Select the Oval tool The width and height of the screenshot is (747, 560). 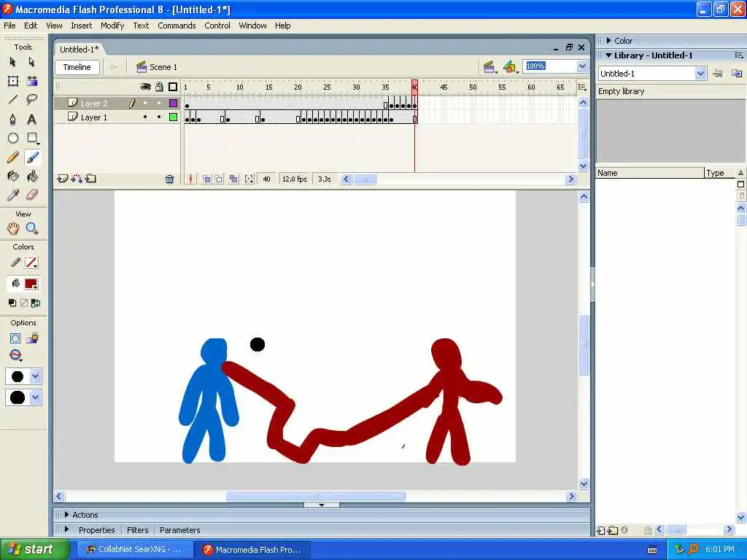[13, 138]
